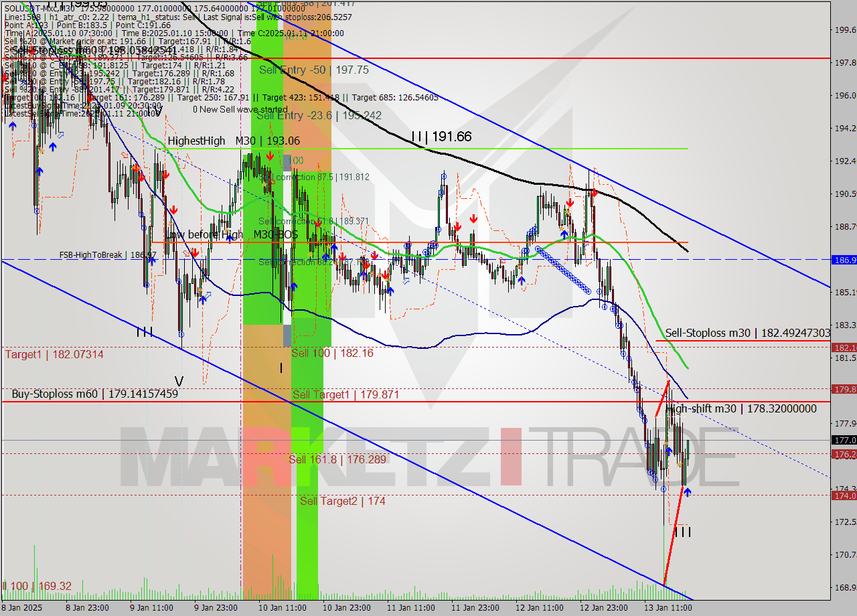
Task: Click the '8 Jan 23:00' time axis label
Action: [x=86, y=608]
